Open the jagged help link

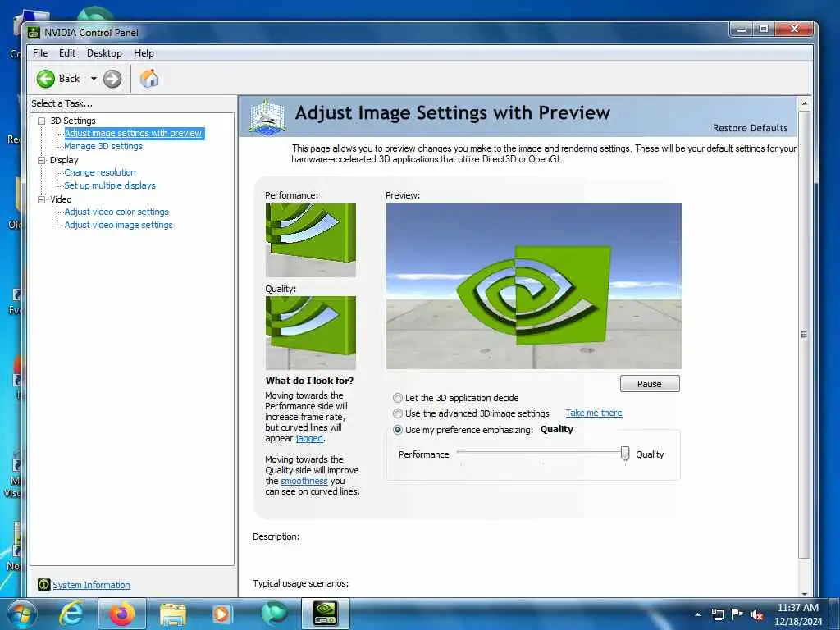pyautogui.click(x=309, y=438)
